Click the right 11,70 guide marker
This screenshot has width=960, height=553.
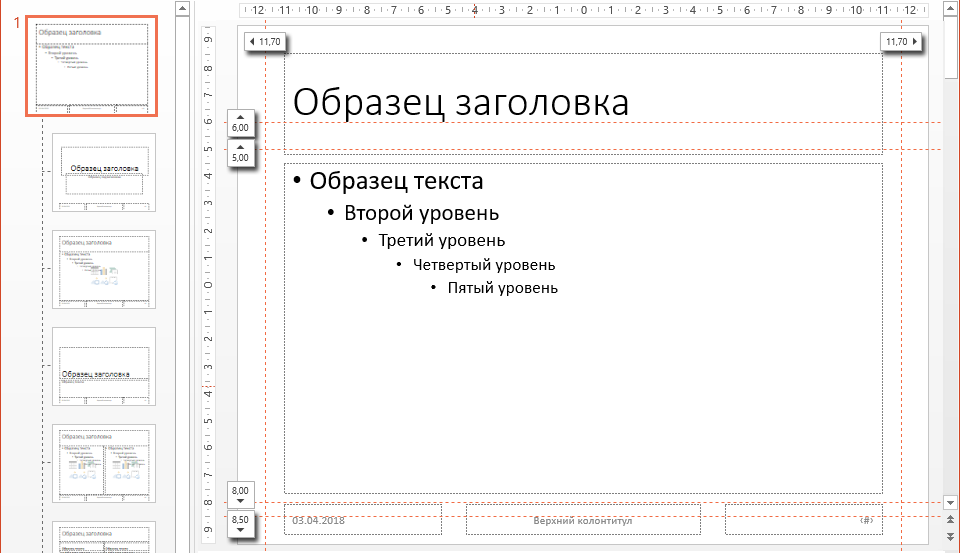click(x=901, y=42)
